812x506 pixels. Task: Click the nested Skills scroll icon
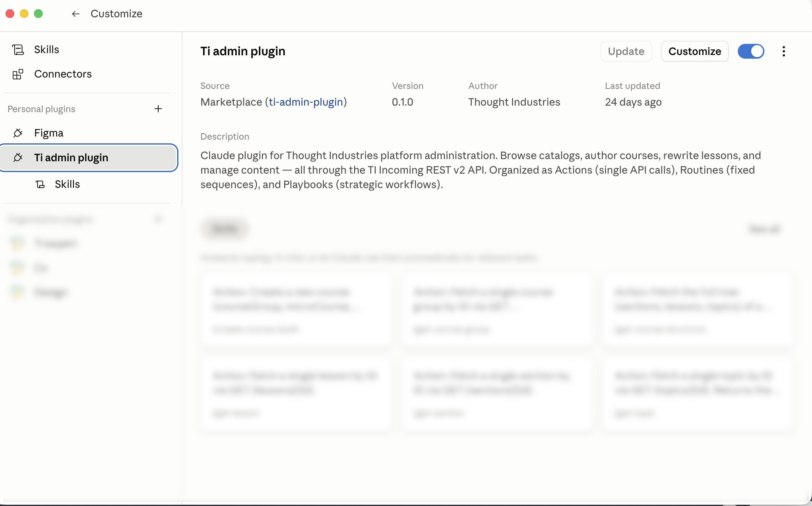[40, 184]
